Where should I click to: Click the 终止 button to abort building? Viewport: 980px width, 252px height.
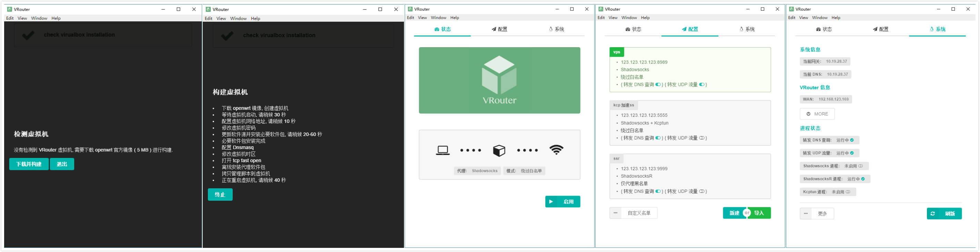click(220, 195)
